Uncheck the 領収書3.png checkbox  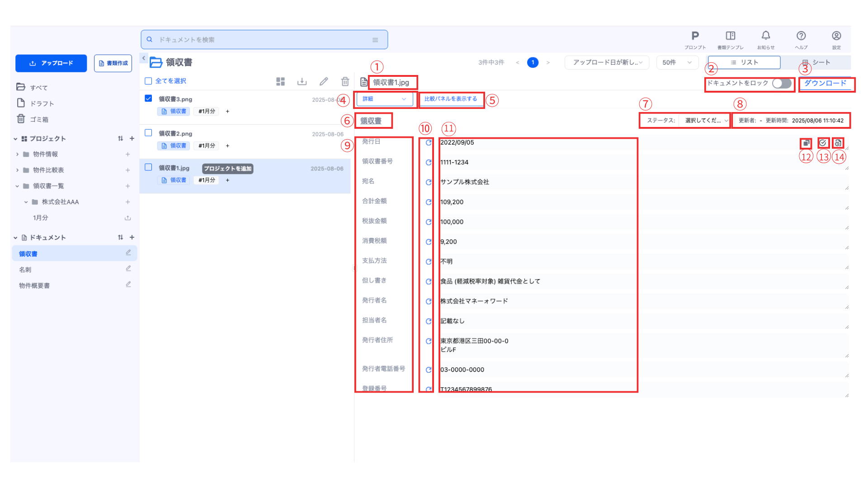point(148,99)
